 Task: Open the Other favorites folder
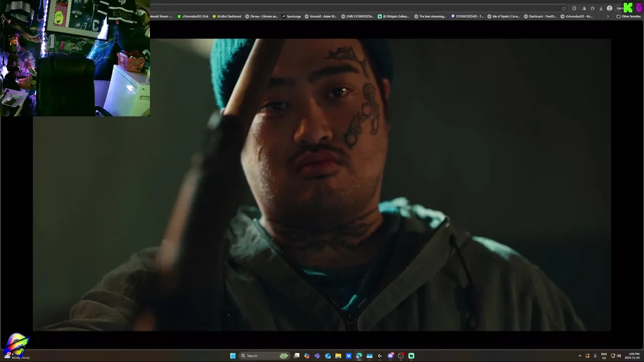pos(628,16)
